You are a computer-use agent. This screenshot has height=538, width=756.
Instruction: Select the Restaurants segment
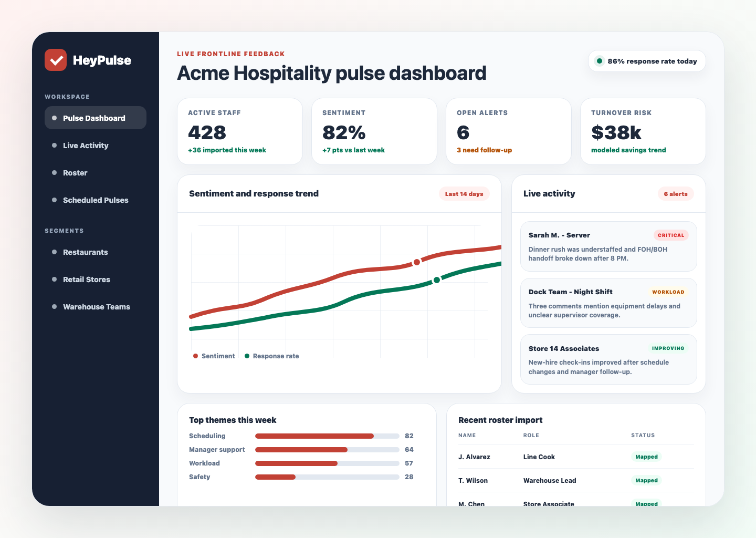(x=96, y=252)
